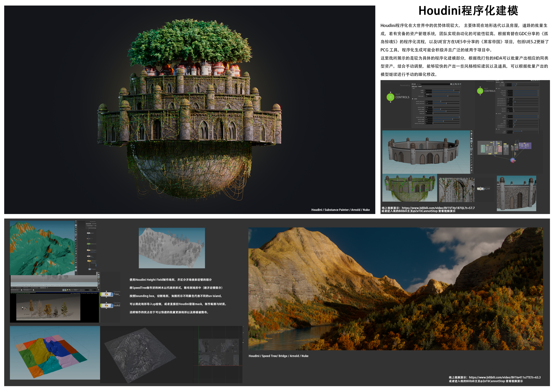This screenshot has height=392, width=555.
Task: Adjust the WALL height slider
Action: [x=446, y=90]
